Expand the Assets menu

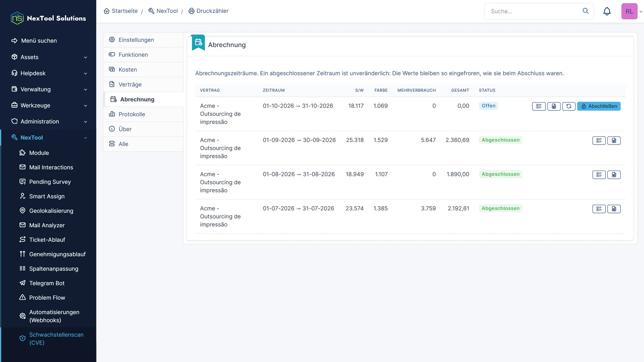pos(48,57)
